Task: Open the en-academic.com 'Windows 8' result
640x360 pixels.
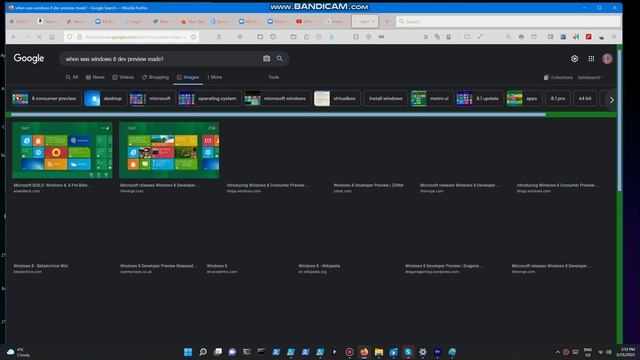Action: pos(217,266)
